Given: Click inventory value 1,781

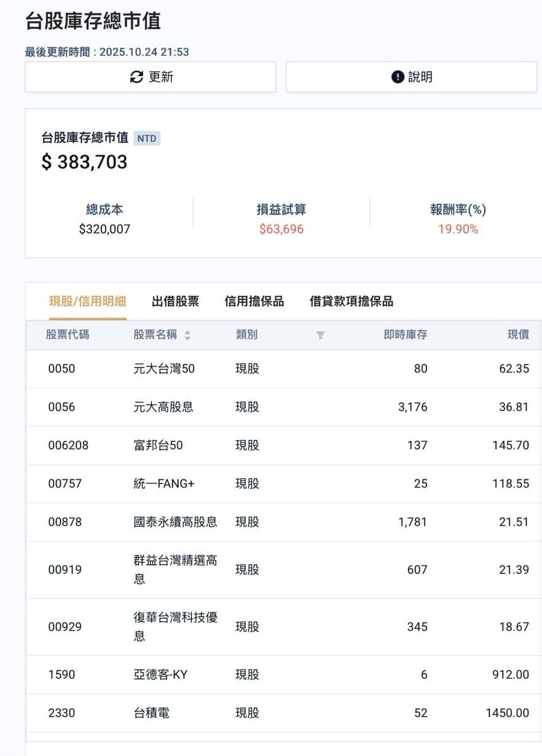Looking at the screenshot, I should 412,522.
